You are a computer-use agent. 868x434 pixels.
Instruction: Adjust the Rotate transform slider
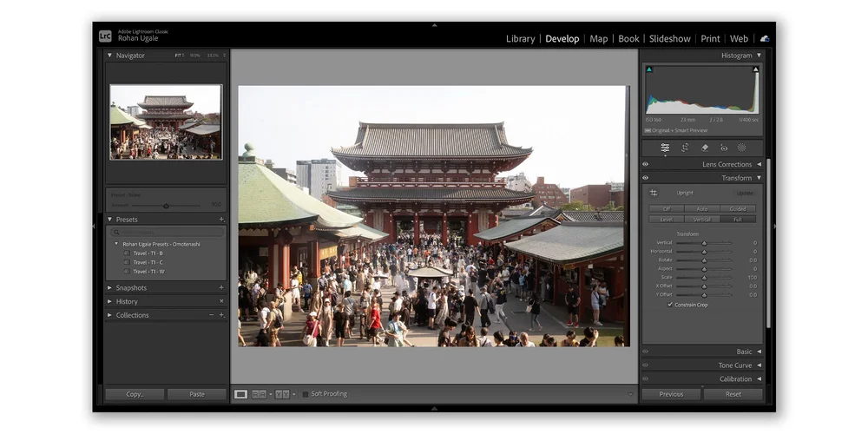[704, 260]
